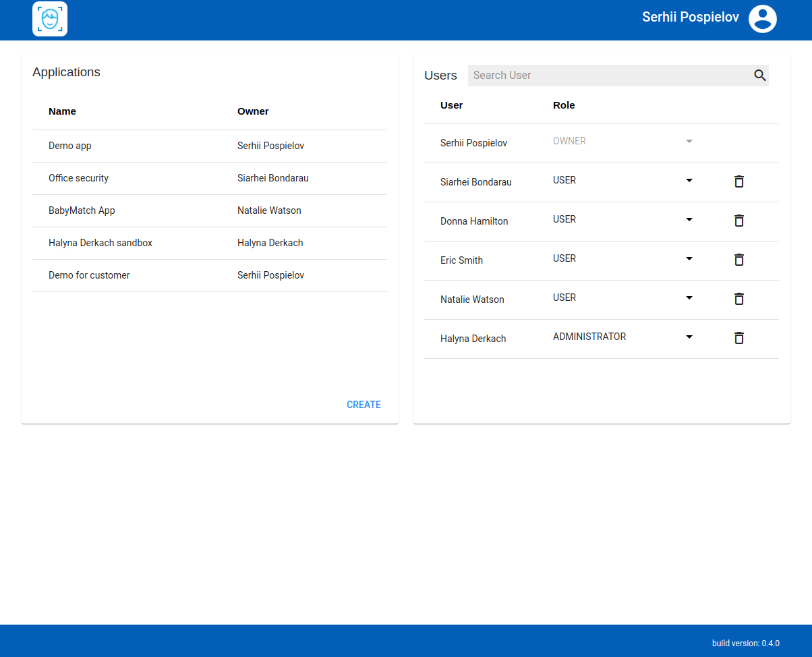Screen dimensions: 812x657
Task: Click the search magnifier icon
Action: tap(760, 76)
